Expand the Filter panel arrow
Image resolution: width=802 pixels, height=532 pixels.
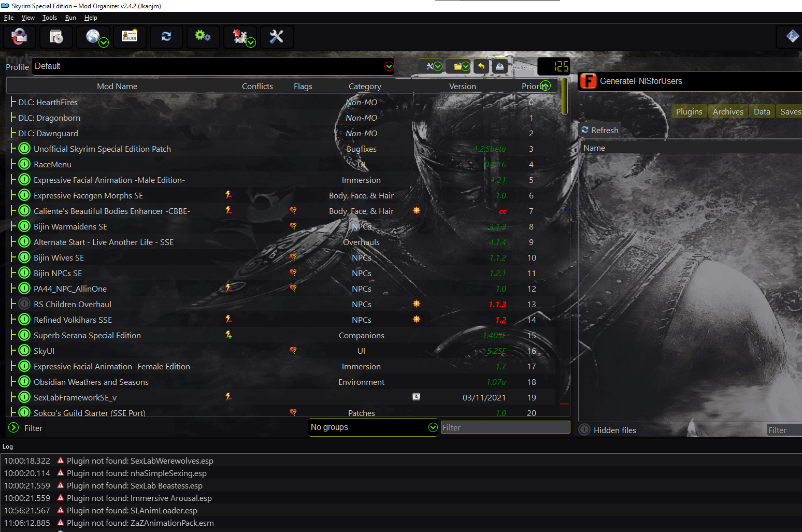13,428
